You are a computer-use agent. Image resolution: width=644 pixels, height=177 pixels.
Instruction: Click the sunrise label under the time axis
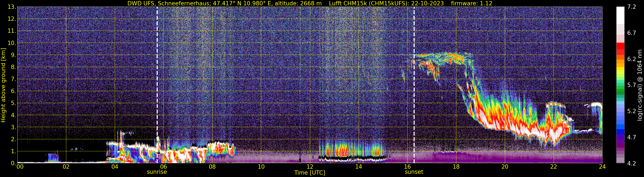(x=157, y=172)
